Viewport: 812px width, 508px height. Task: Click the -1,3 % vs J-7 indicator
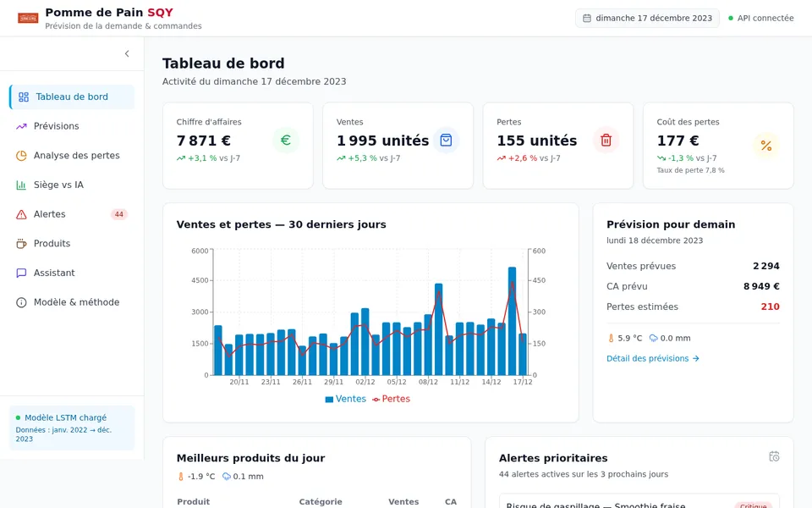(687, 158)
